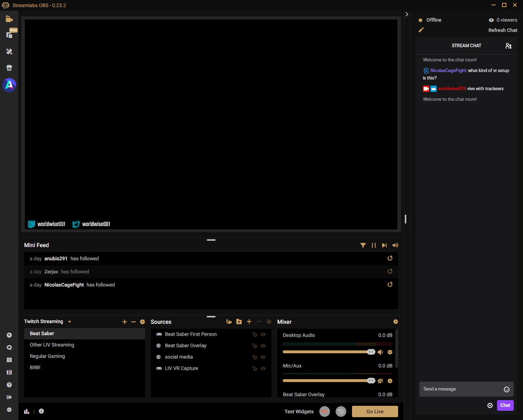
Task: Skip the current alert in Mini Feed
Action: [x=384, y=245]
